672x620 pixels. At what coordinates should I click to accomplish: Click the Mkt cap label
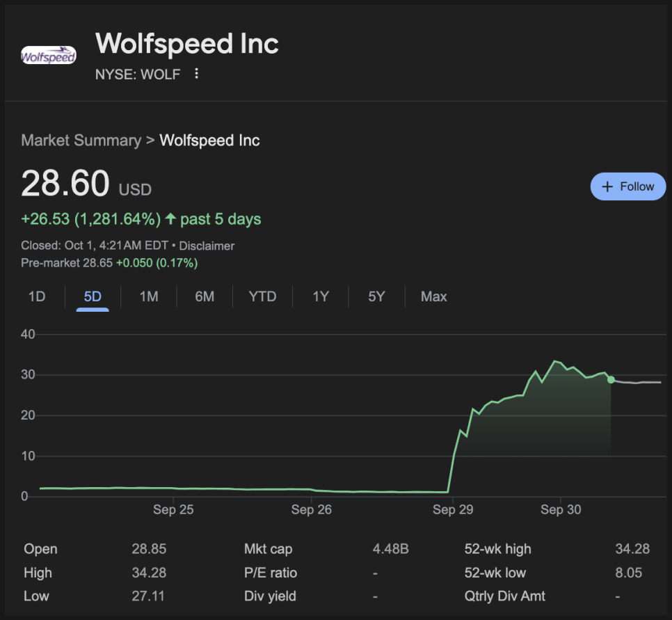click(268, 549)
